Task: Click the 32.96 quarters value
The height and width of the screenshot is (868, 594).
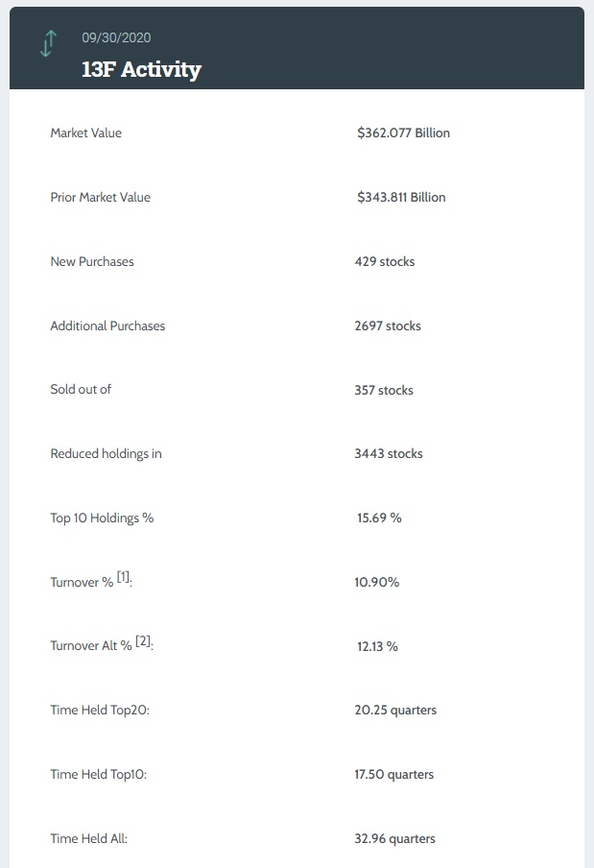Action: (394, 838)
